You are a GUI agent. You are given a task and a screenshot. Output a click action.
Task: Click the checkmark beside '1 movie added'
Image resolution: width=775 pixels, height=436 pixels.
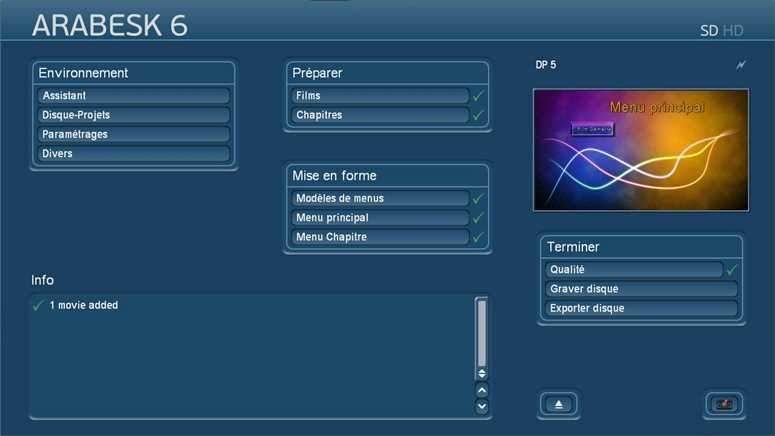[38, 305]
